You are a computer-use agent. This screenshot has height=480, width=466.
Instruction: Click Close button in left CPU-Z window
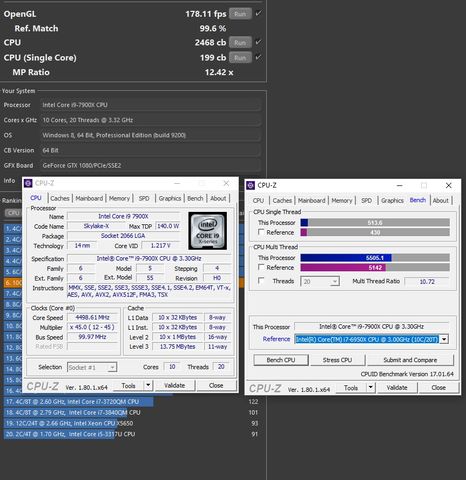pyautogui.click(x=216, y=385)
